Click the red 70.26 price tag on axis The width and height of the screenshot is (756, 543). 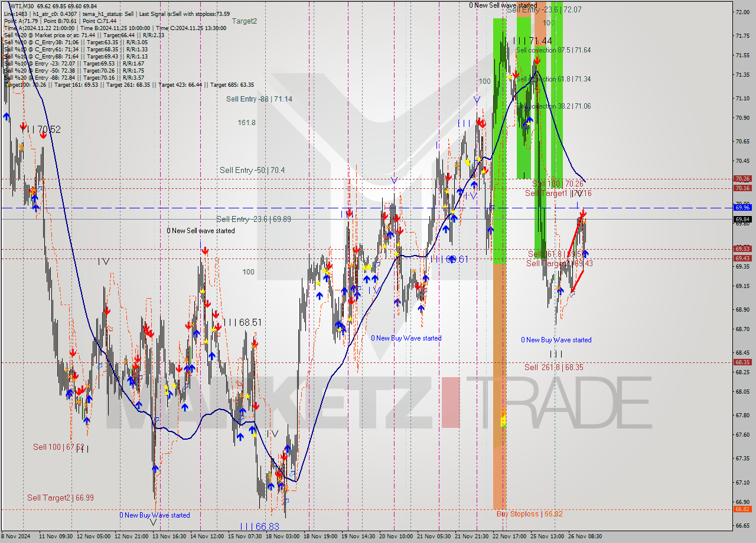pyautogui.click(x=742, y=179)
